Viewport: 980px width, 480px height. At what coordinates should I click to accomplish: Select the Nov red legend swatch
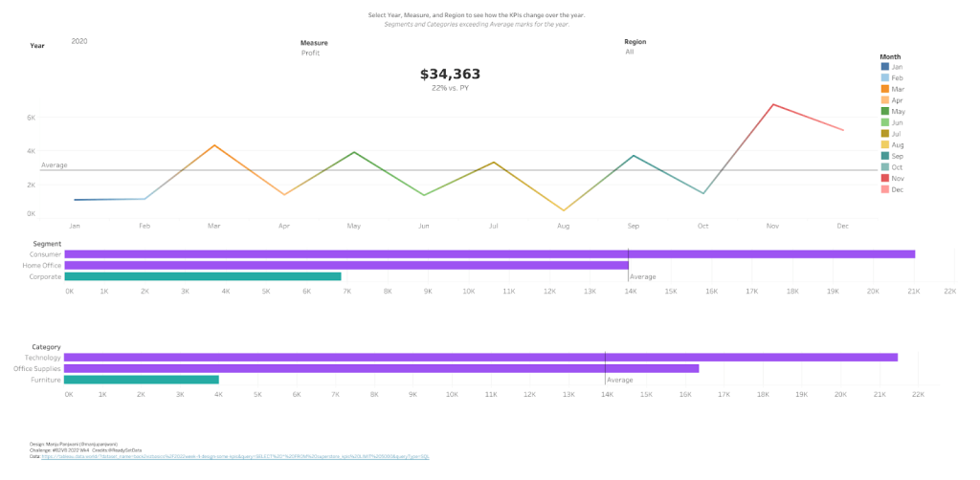(x=884, y=179)
